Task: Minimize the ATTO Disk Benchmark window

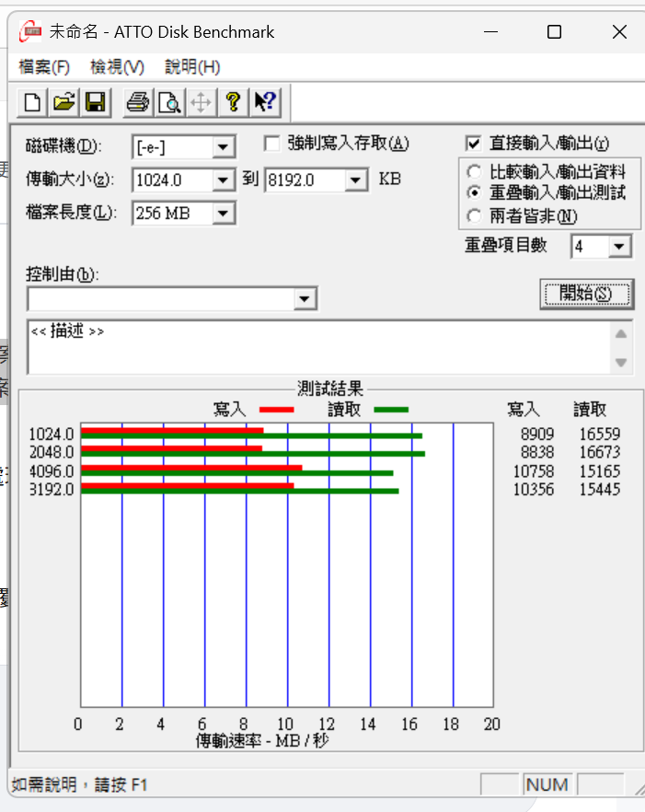Action: [490, 32]
